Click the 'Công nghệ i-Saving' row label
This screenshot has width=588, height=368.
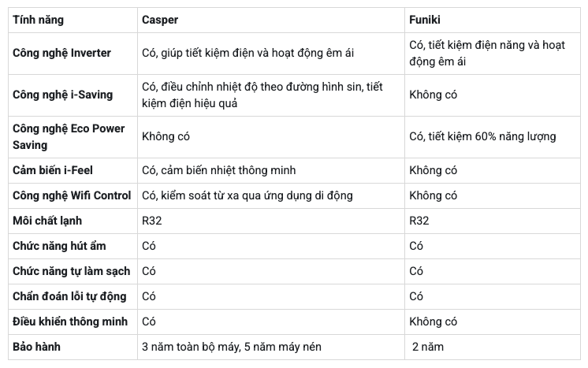(62, 95)
